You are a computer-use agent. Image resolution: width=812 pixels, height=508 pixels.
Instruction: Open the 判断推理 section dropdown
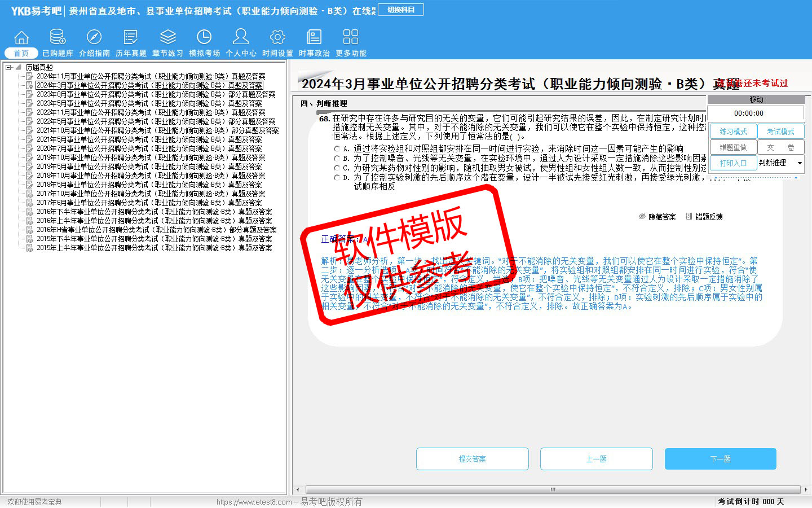pyautogui.click(x=799, y=163)
